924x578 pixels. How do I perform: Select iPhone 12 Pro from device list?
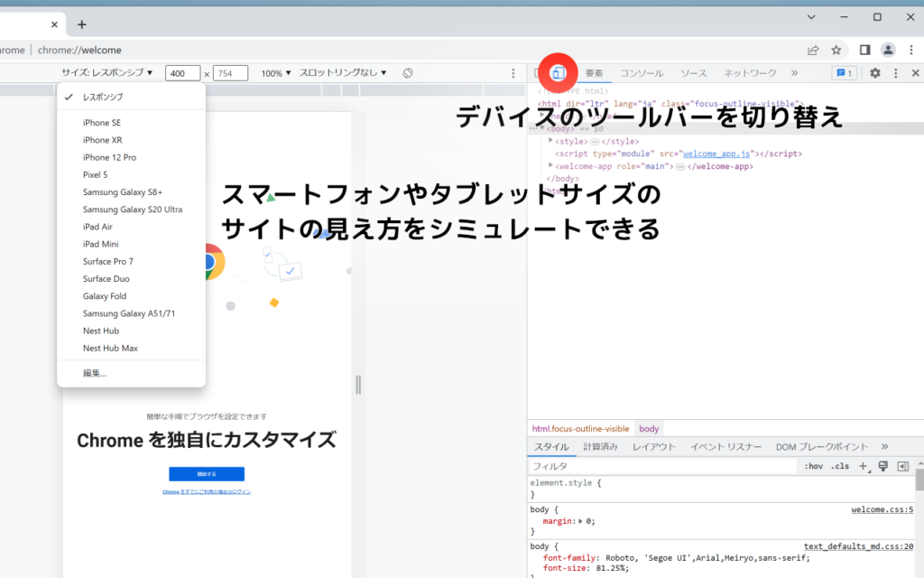[x=109, y=157]
